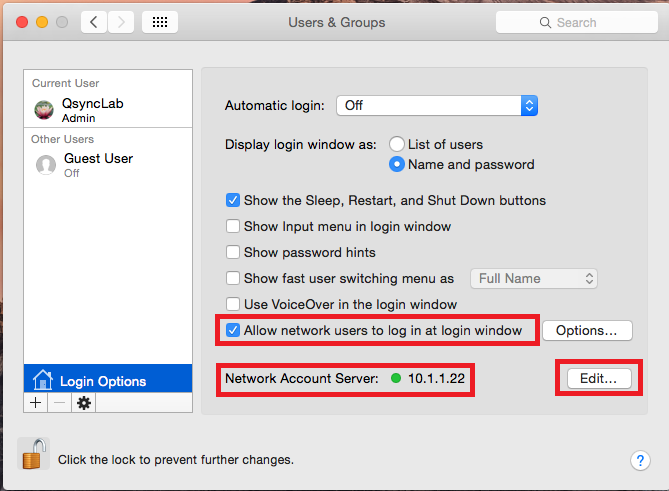Select Guest User in the list
The height and width of the screenshot is (491, 669).
(108, 165)
